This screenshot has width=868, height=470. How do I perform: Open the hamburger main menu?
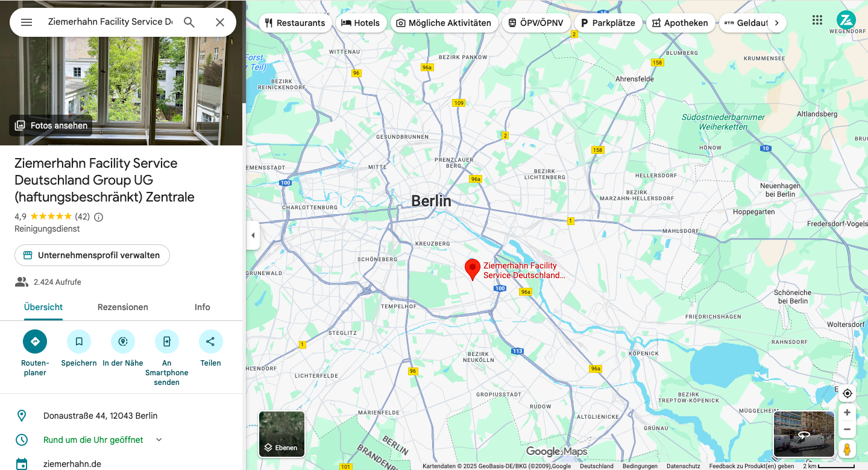[x=27, y=22]
